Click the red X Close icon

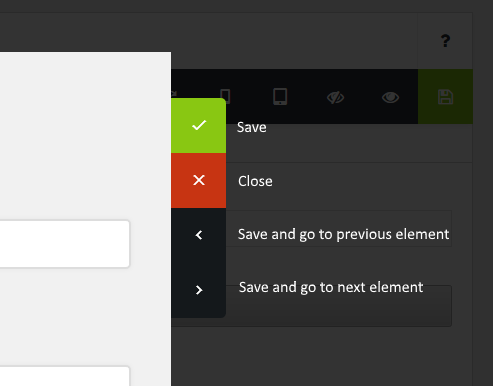[199, 180]
